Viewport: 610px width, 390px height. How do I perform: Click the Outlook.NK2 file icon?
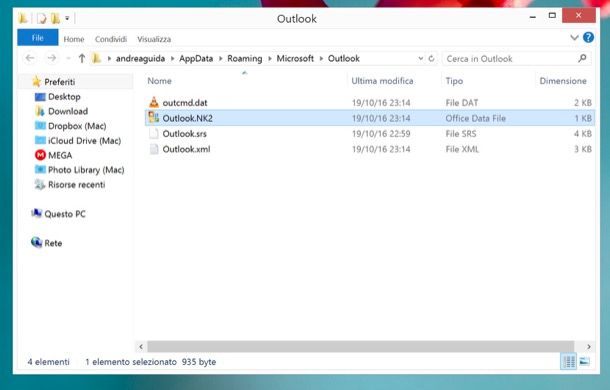coord(154,118)
